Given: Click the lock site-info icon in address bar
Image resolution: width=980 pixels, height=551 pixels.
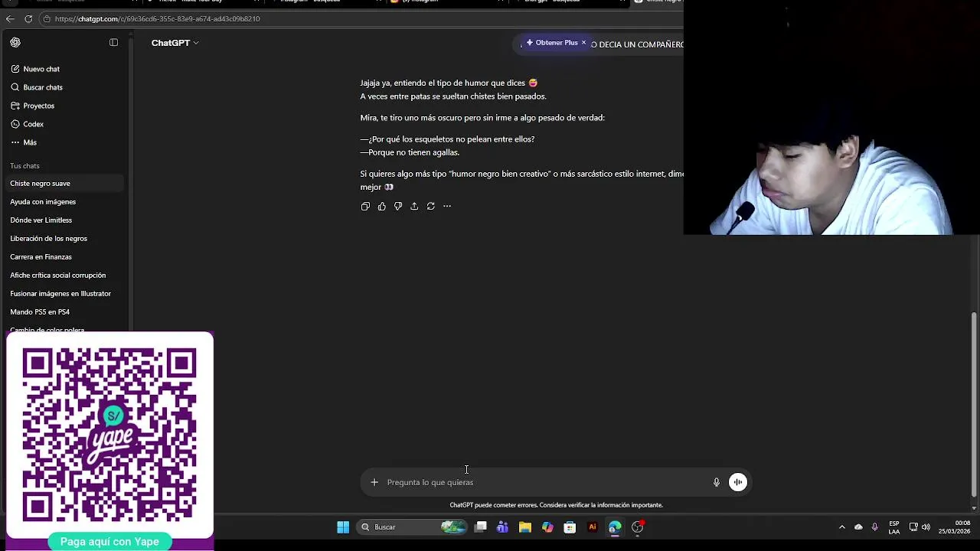Looking at the screenshot, I should click(47, 19).
